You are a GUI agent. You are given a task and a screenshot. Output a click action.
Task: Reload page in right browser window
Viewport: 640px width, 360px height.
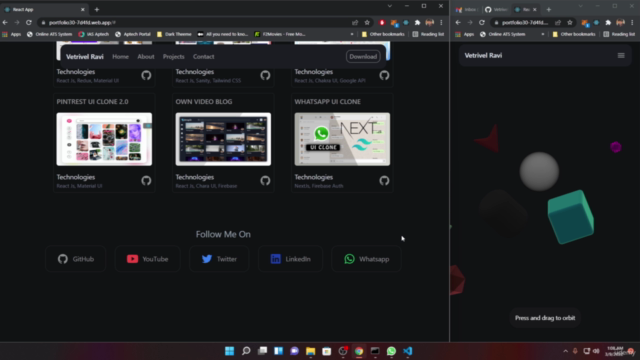[482, 22]
